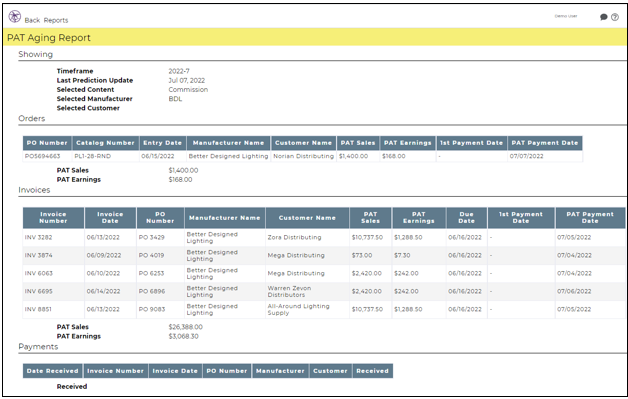The image size is (628, 399).
Task: Click the Jul 07, 2022 prediction update value
Action: click(186, 80)
